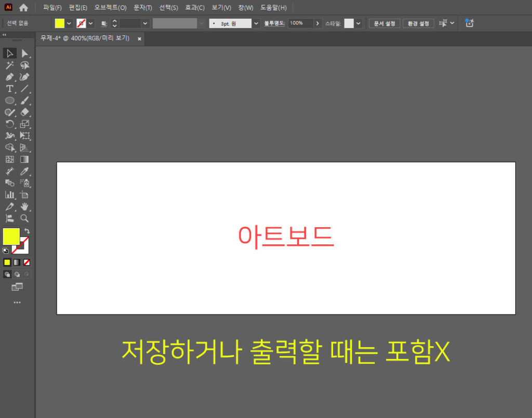Click the 환경 설정 button
This screenshot has width=532, height=418.
[418, 23]
